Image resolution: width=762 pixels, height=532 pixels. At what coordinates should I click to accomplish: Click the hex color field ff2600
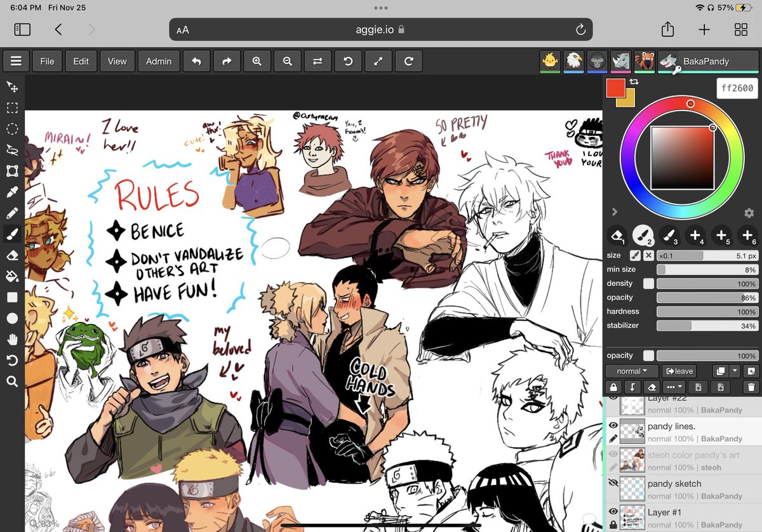(x=737, y=89)
